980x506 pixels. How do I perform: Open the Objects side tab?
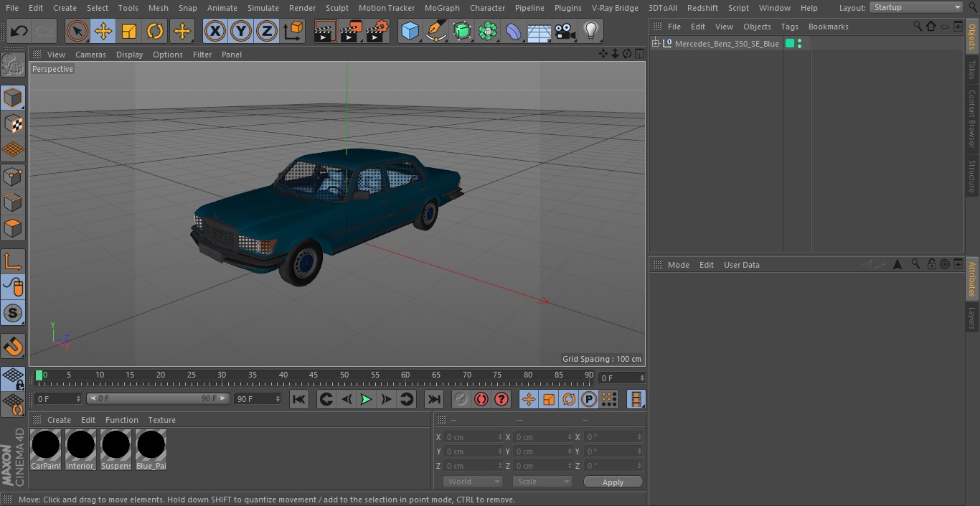tap(972, 37)
